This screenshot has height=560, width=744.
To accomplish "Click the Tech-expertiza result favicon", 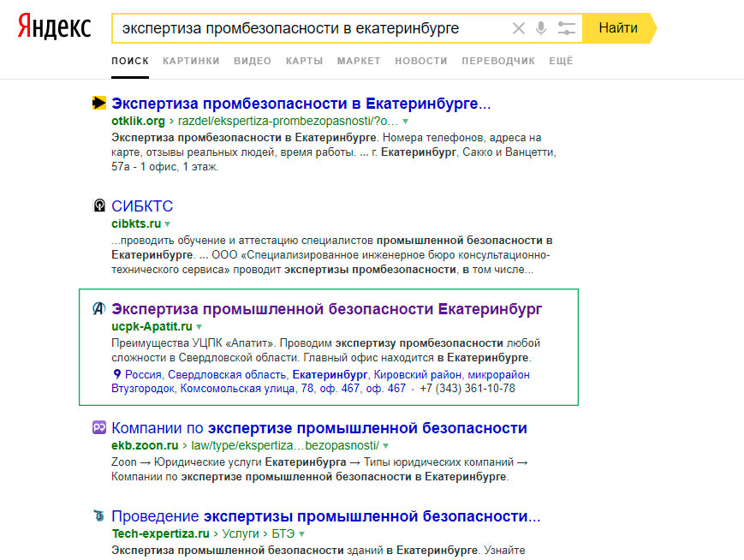I will point(99,516).
